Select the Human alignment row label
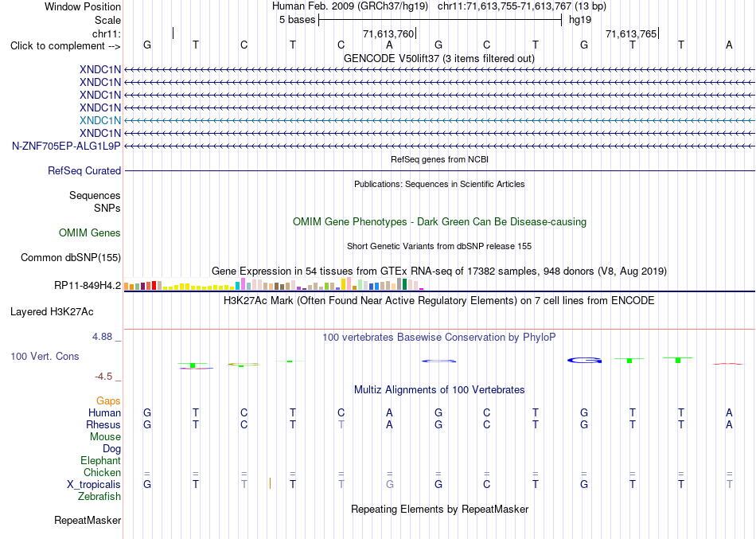756x539 pixels. [104, 413]
